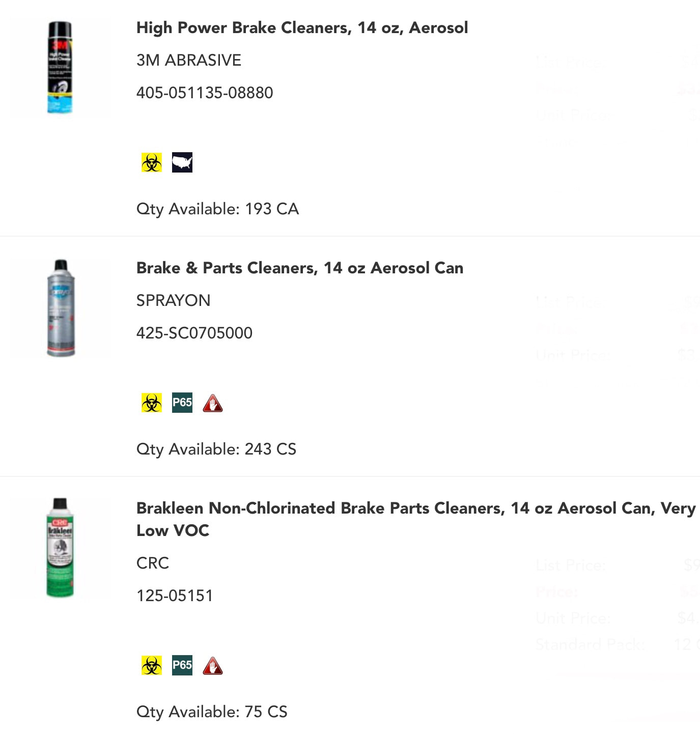Click part number 425-SC0705000
The image size is (700, 734).
pyautogui.click(x=194, y=333)
